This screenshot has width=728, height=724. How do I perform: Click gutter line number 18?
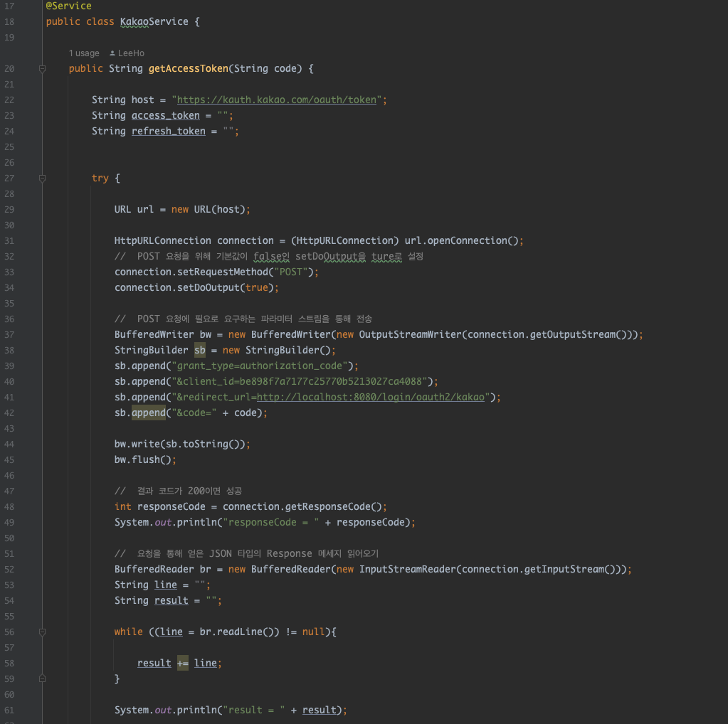9,22
